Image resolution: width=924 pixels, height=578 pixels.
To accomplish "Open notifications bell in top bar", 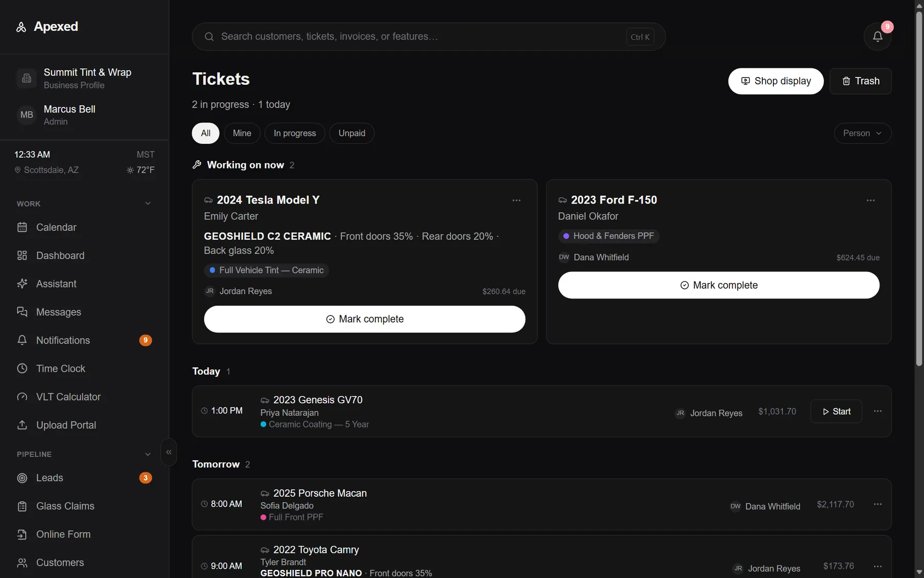I will [x=877, y=36].
